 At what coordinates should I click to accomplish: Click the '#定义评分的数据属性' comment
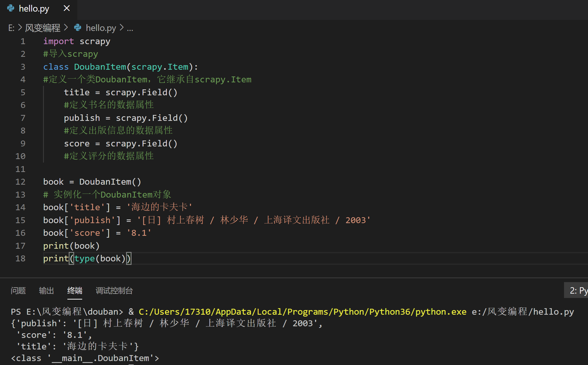point(109,156)
